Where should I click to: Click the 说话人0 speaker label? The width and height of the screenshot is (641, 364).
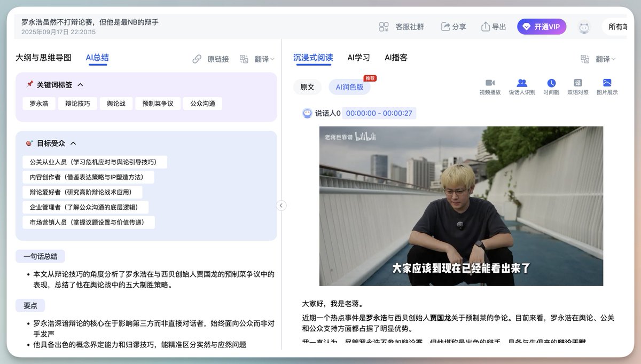click(327, 113)
